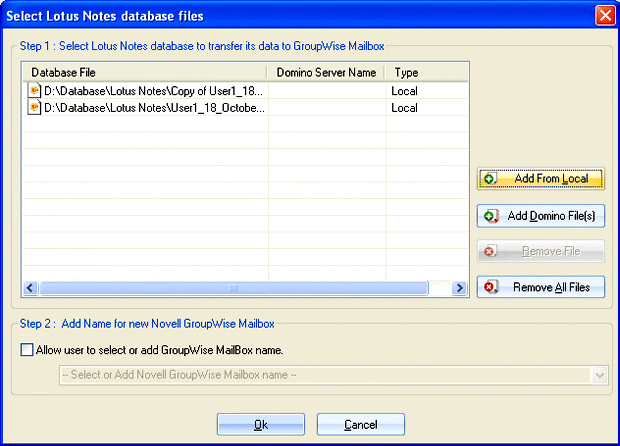Click file icon of User1_18_Octobe row

[x=34, y=108]
